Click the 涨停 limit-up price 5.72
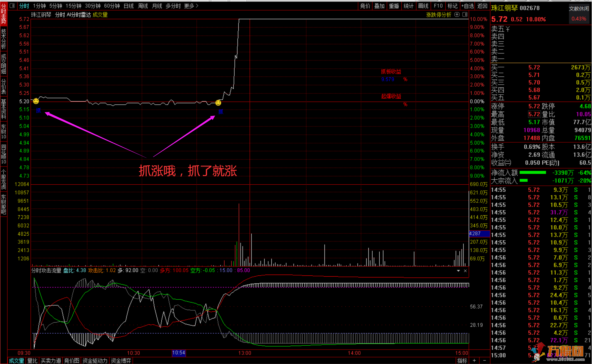The image size is (592, 364). 534,106
